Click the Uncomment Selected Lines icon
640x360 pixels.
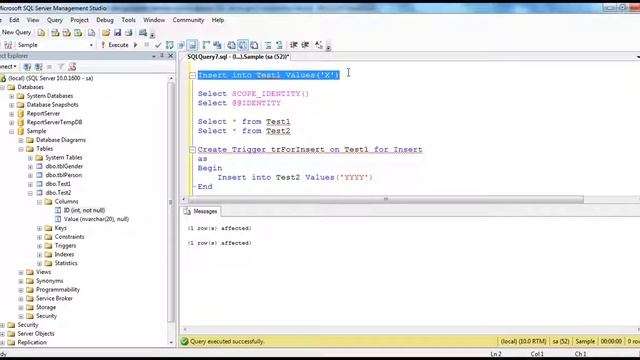(x=279, y=45)
